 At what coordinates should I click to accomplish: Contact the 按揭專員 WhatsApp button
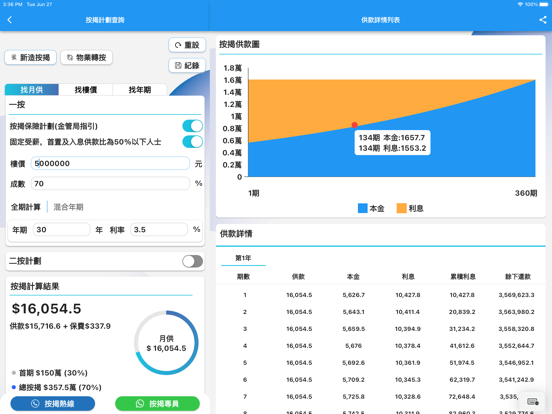pyautogui.click(x=157, y=403)
